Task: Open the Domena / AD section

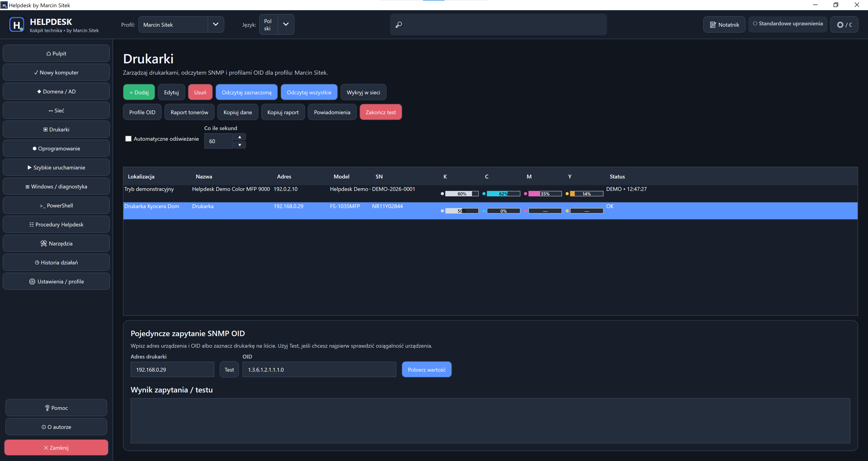Action: (x=56, y=91)
